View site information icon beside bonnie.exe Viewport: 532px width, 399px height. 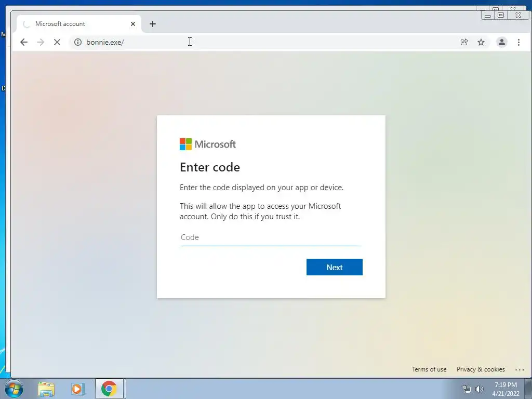[x=78, y=42]
